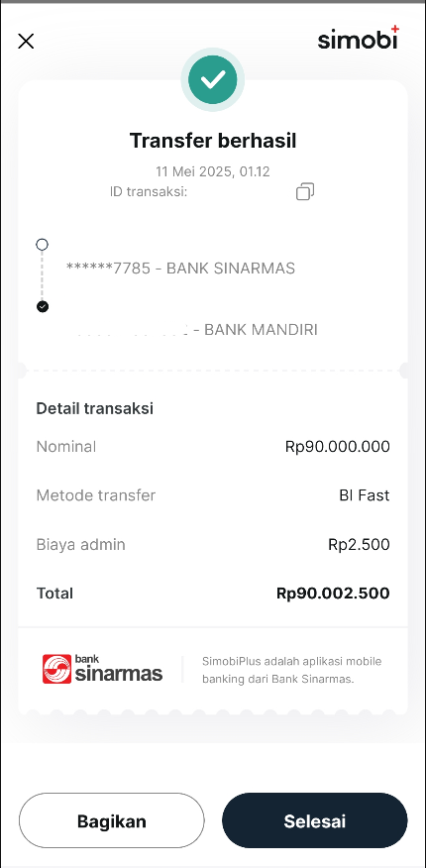
Task: Click the ID transaksi label
Action: pyautogui.click(x=149, y=192)
